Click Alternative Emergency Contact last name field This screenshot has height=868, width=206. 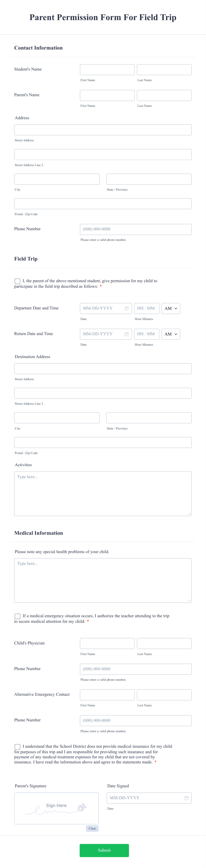click(164, 694)
